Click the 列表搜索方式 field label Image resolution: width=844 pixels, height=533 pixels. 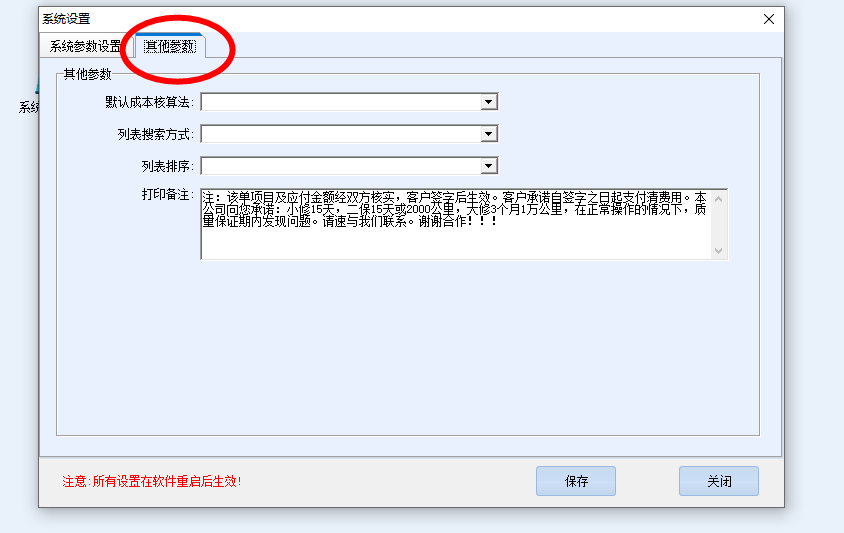pyautogui.click(x=156, y=134)
